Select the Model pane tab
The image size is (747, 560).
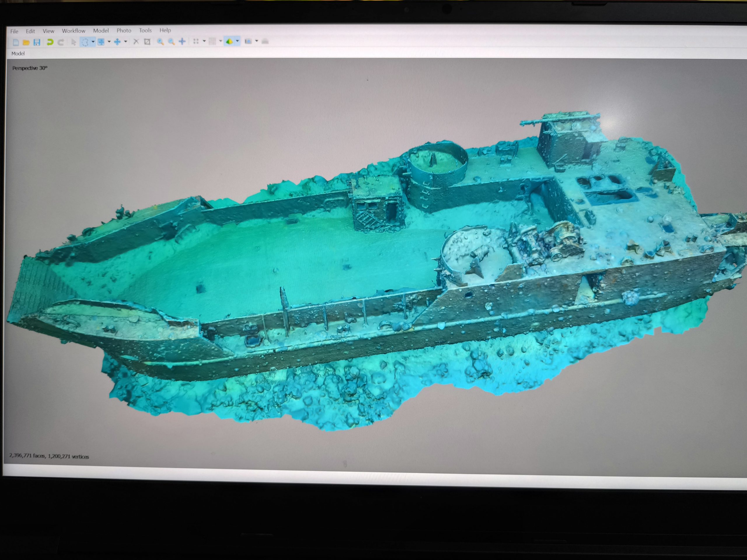pyautogui.click(x=18, y=53)
